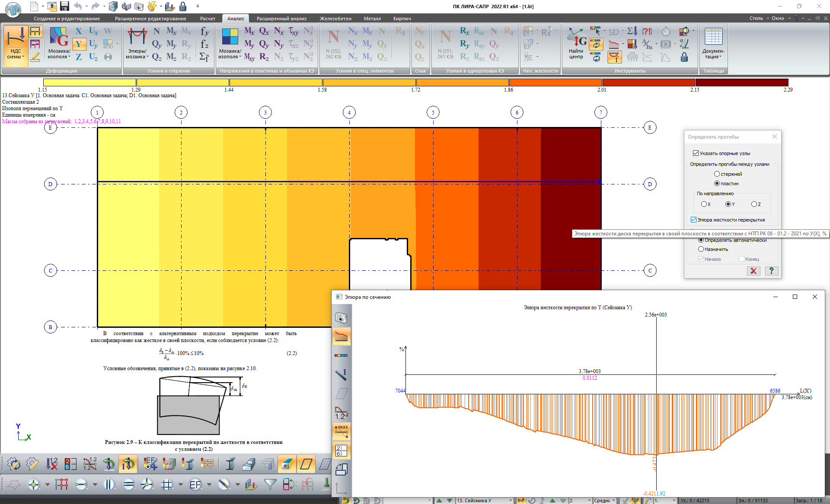Screen dimensions: 830x504
Task: Click the darkest red color scale swatch
Action: pos(741,82)
